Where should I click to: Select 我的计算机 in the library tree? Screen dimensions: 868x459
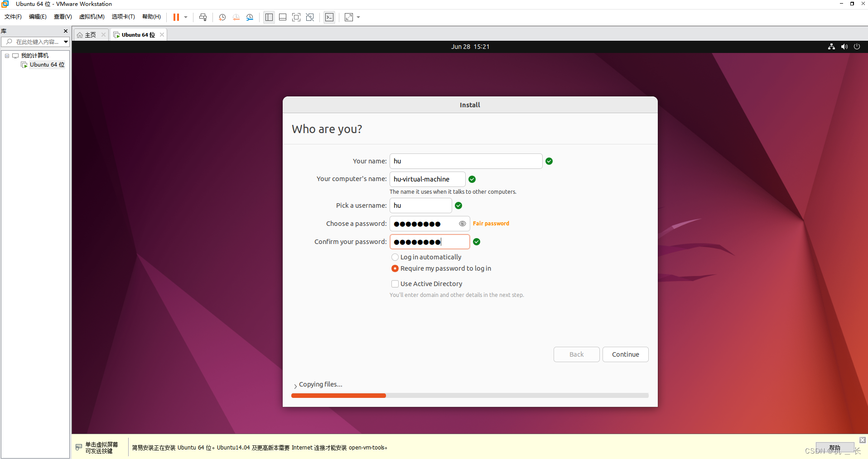[35, 56]
